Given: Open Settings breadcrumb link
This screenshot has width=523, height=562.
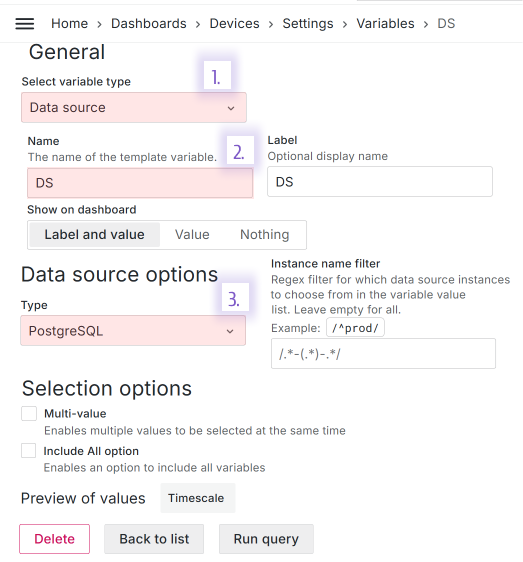Looking at the screenshot, I should 308,24.
